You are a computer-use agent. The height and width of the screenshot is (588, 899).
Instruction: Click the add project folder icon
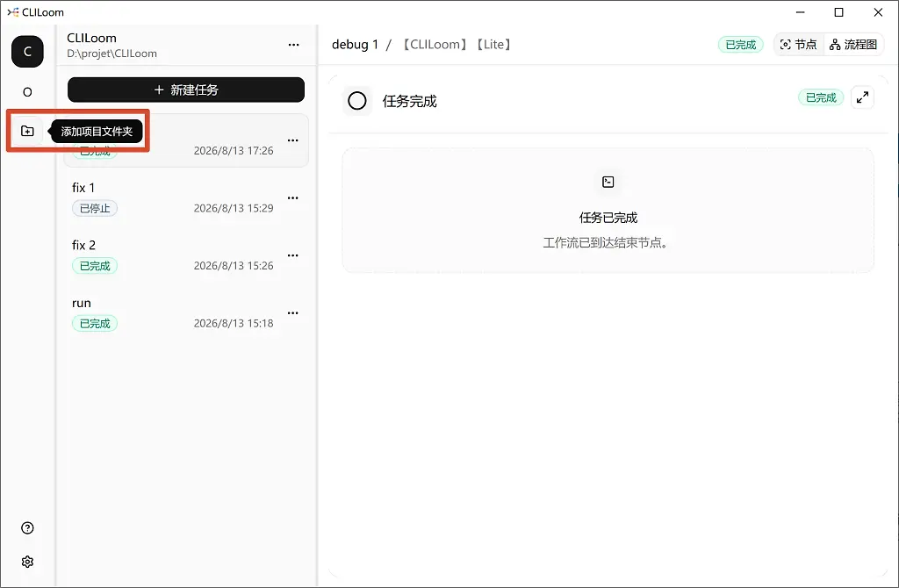click(x=27, y=132)
